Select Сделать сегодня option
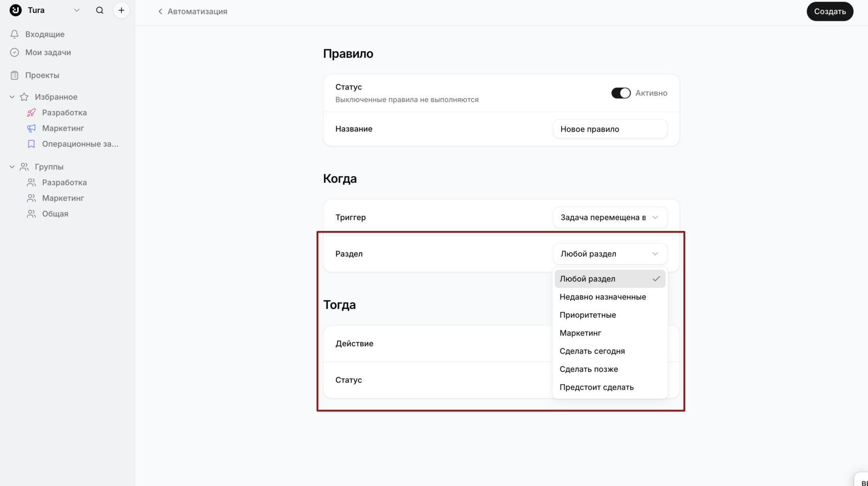 (x=610, y=351)
